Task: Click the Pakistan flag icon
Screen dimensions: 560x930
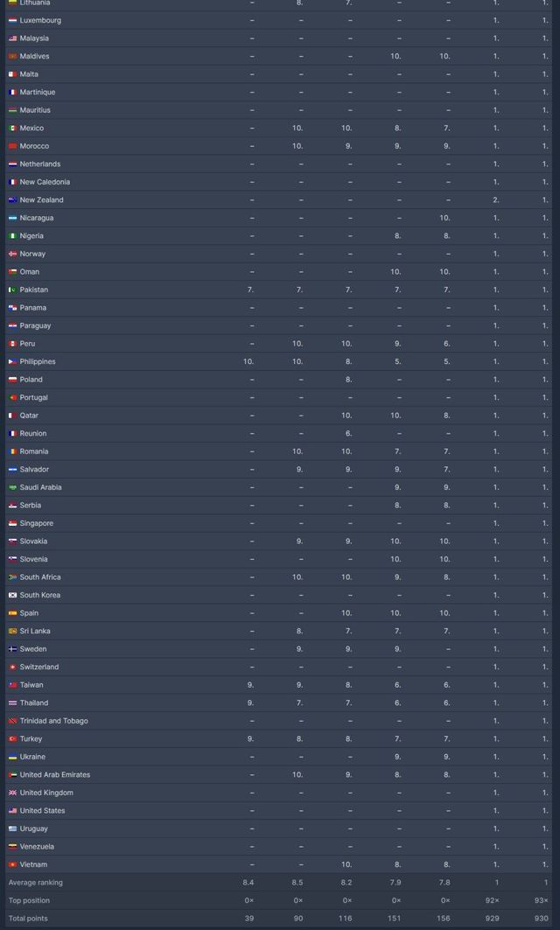Action: 12,290
